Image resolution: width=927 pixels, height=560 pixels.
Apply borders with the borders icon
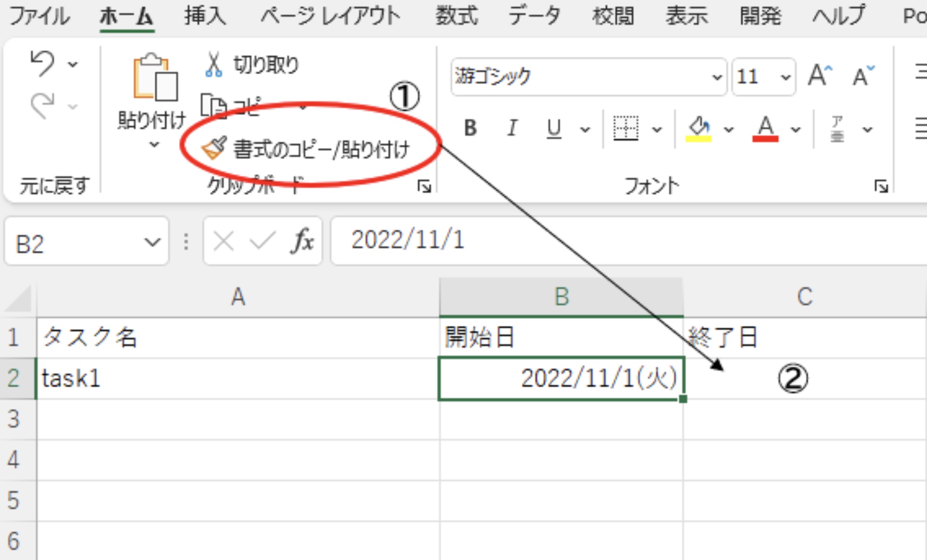[x=626, y=129]
